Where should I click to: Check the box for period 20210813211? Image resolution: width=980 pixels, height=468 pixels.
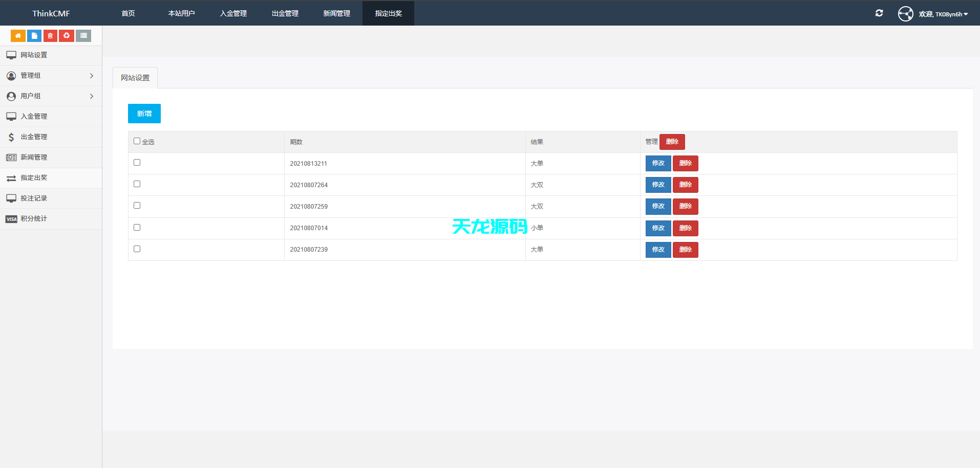coord(137,163)
